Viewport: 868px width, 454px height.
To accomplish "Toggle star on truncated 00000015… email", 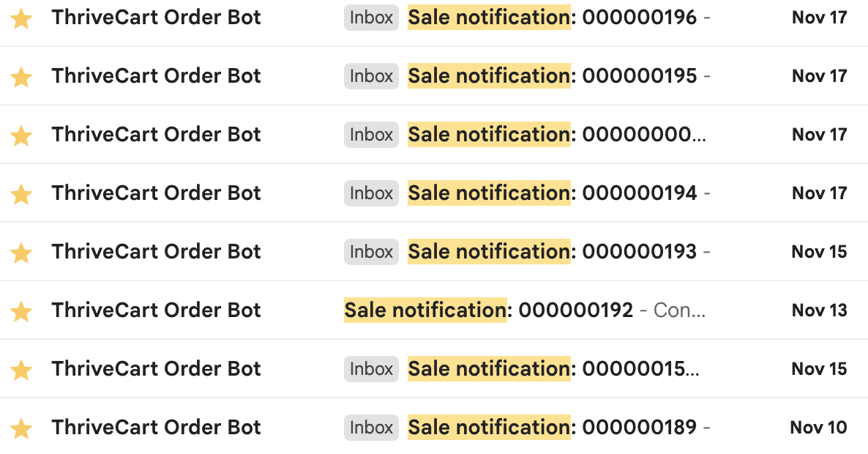I will [x=22, y=370].
